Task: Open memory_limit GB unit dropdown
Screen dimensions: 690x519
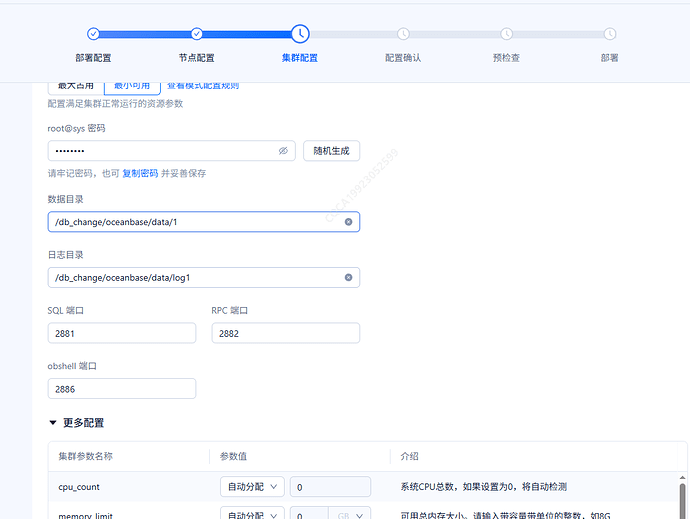Action: (350, 514)
